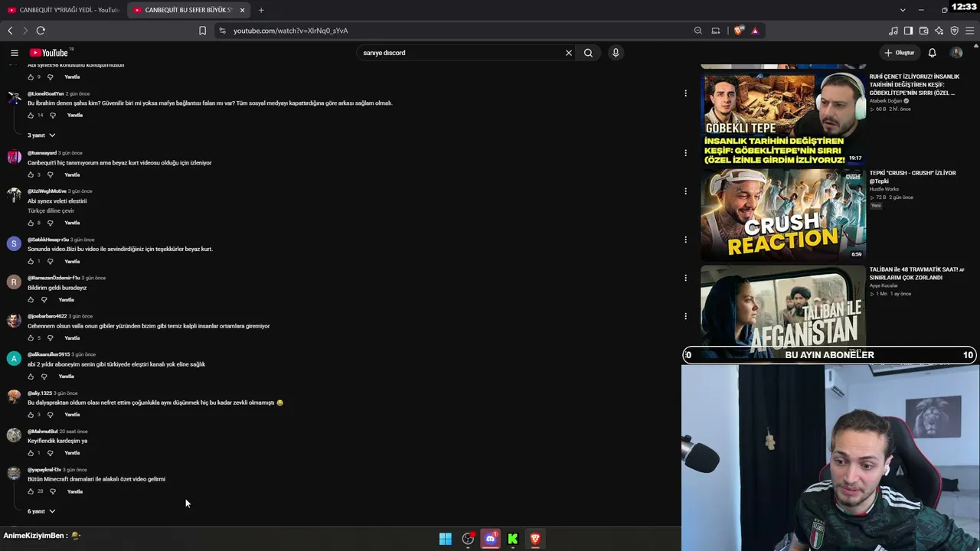Open Brave Leo AI sparkle icon
980x551 pixels.
click(x=939, y=31)
